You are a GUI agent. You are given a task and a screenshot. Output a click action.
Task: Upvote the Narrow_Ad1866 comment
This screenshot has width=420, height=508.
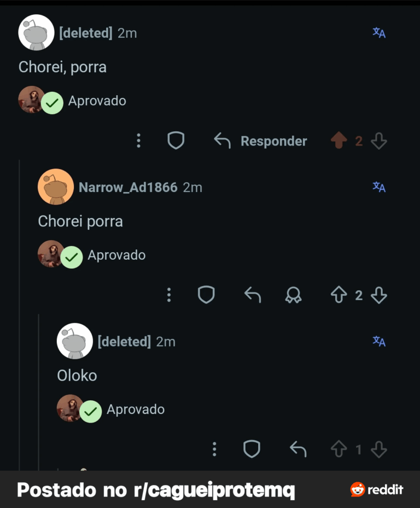click(x=339, y=296)
